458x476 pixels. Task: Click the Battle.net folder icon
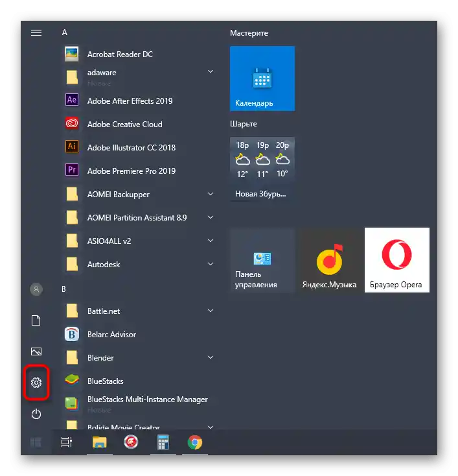72,311
